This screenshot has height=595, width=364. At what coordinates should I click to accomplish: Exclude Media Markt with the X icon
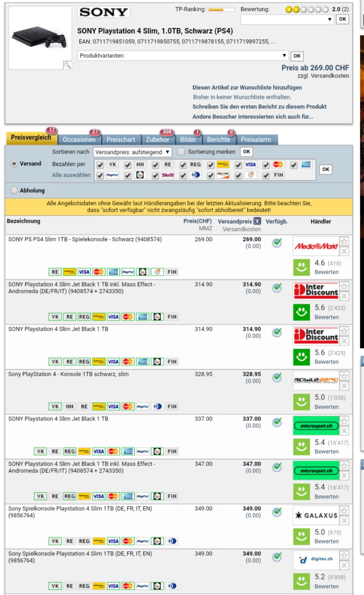344,251
